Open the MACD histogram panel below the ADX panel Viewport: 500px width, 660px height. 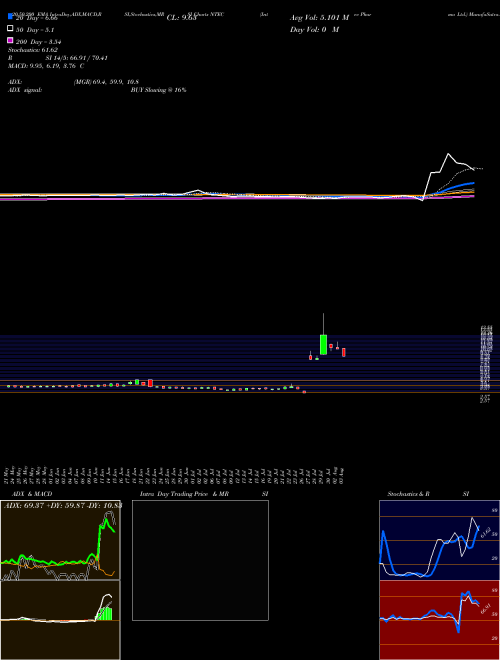pos(60,620)
